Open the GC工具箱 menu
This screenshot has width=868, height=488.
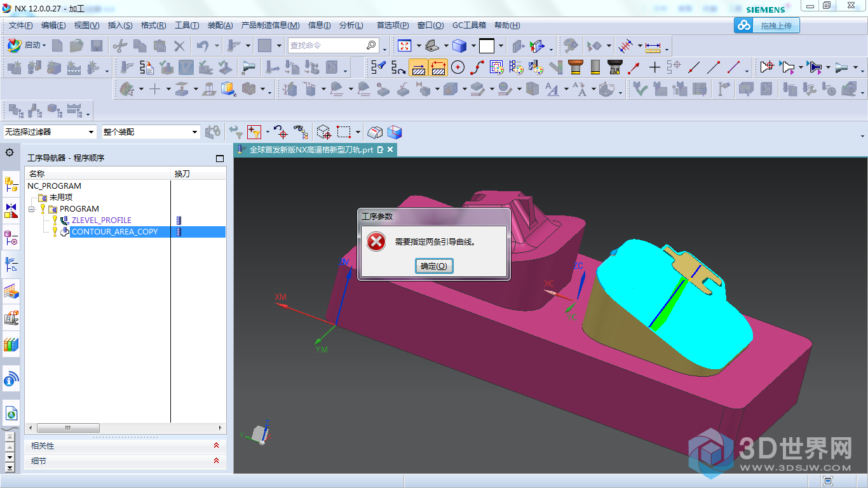coord(469,25)
